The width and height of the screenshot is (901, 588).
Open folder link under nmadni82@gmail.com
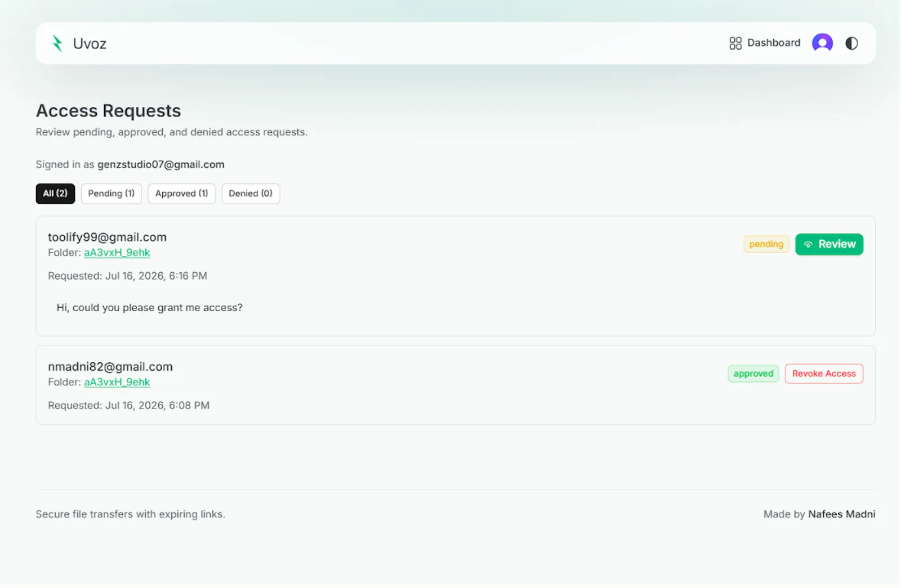pyautogui.click(x=117, y=382)
